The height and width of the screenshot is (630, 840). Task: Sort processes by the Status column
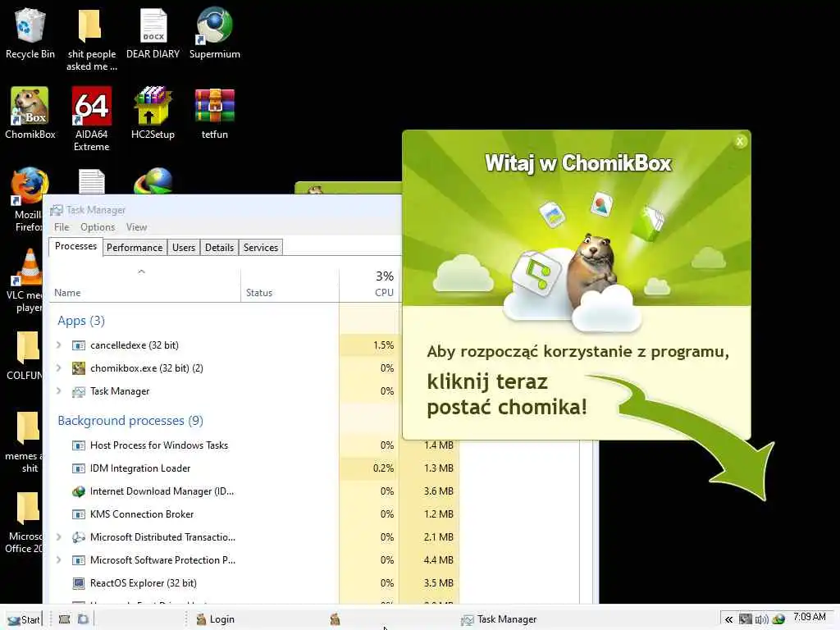(x=290, y=285)
